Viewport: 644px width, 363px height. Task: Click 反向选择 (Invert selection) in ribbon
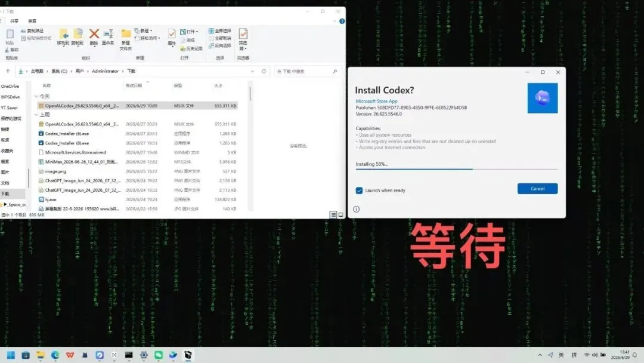(x=219, y=45)
